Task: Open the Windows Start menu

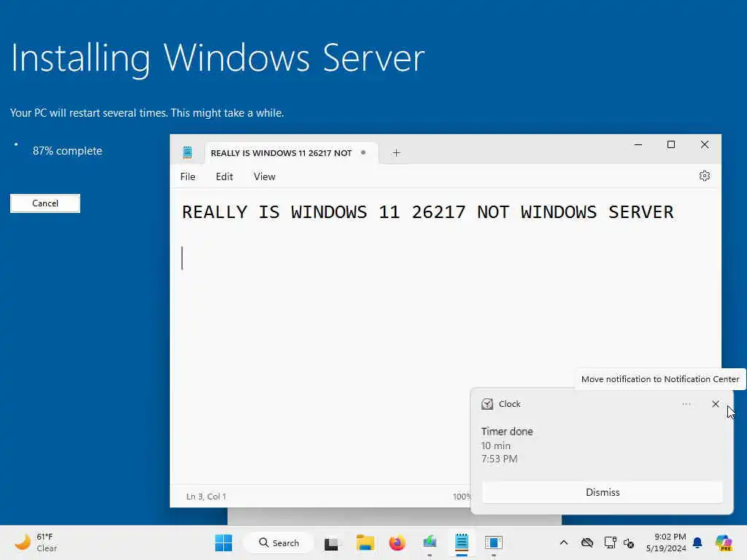Action: tap(223, 542)
